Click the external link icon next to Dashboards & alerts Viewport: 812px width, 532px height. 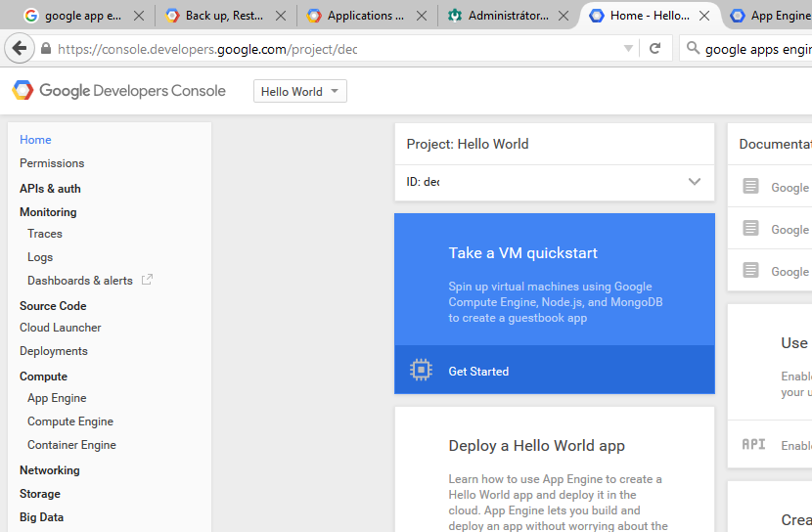click(147, 280)
